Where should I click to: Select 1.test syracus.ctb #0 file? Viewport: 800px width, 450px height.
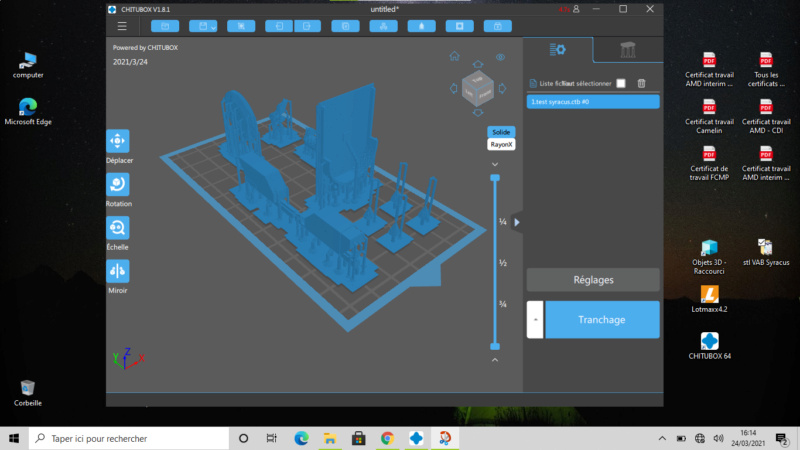(593, 102)
